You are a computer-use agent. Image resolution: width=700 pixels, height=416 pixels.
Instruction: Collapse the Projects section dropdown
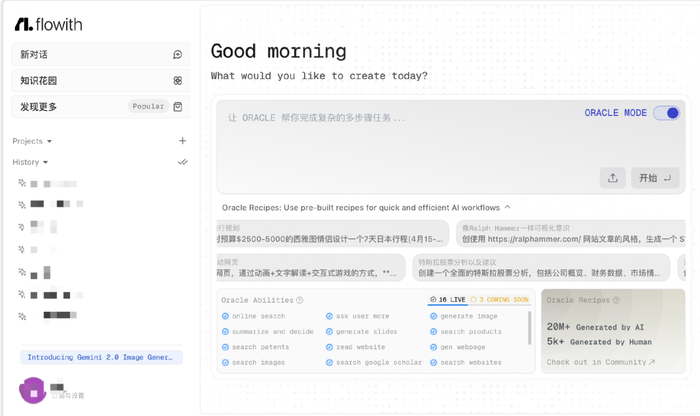[x=49, y=142]
